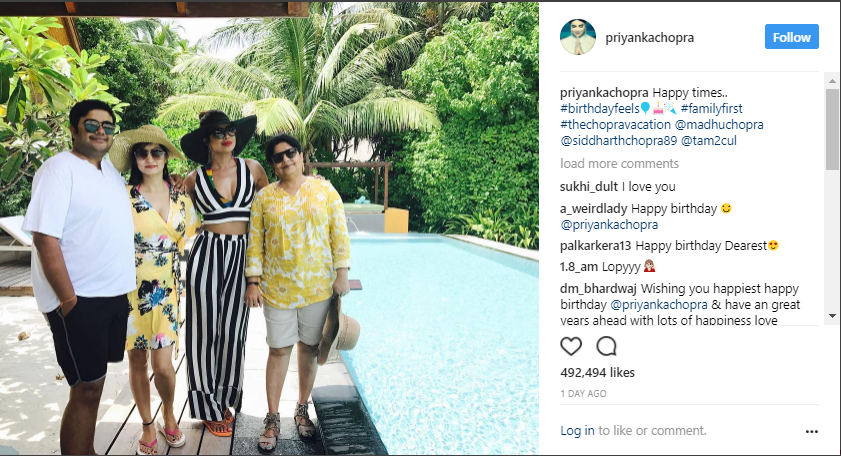Click the scrollbar down arrow
Screen dimensions: 841x456
[832, 316]
